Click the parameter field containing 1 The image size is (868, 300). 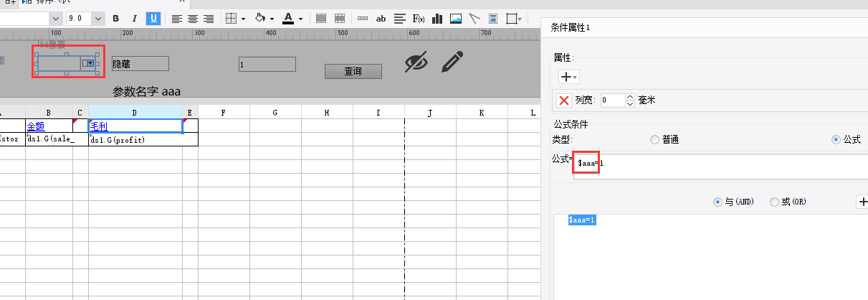click(x=267, y=64)
